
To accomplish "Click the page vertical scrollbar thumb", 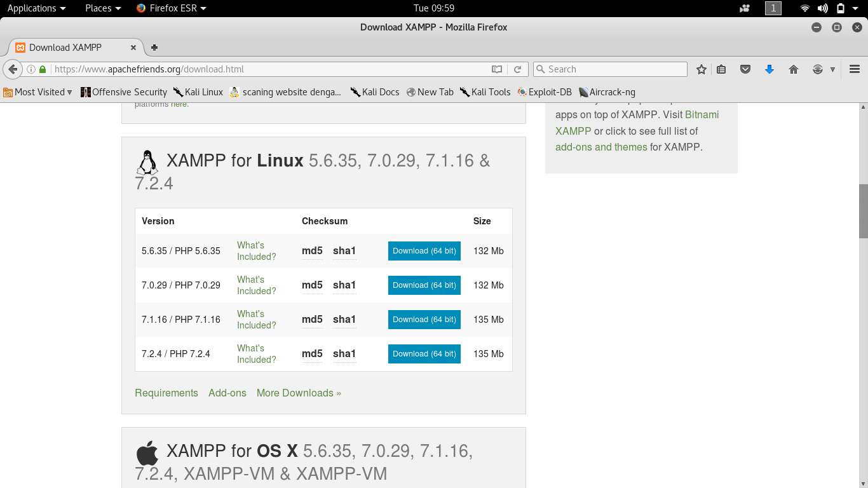I will tap(864, 212).
